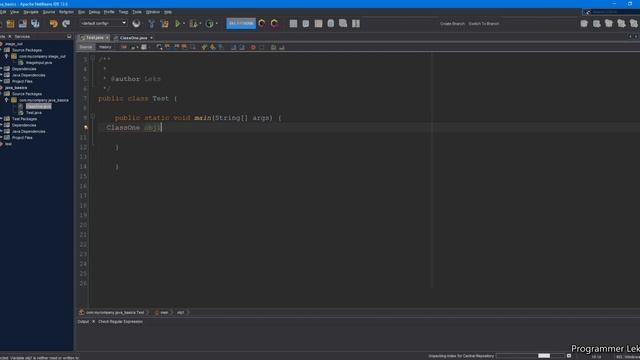Image resolution: width=640 pixels, height=360 pixels.
Task: Click the first gray square toolbar icon
Action: click(293, 24)
